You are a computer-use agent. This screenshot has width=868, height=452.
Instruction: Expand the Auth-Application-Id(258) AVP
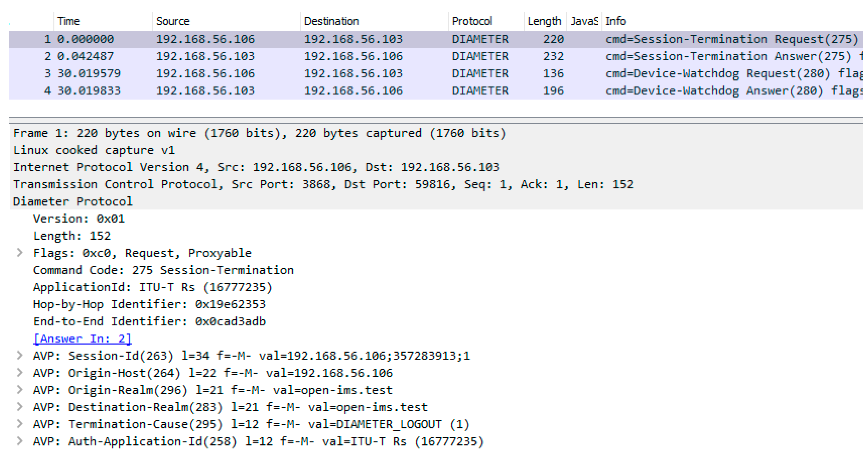(20, 441)
